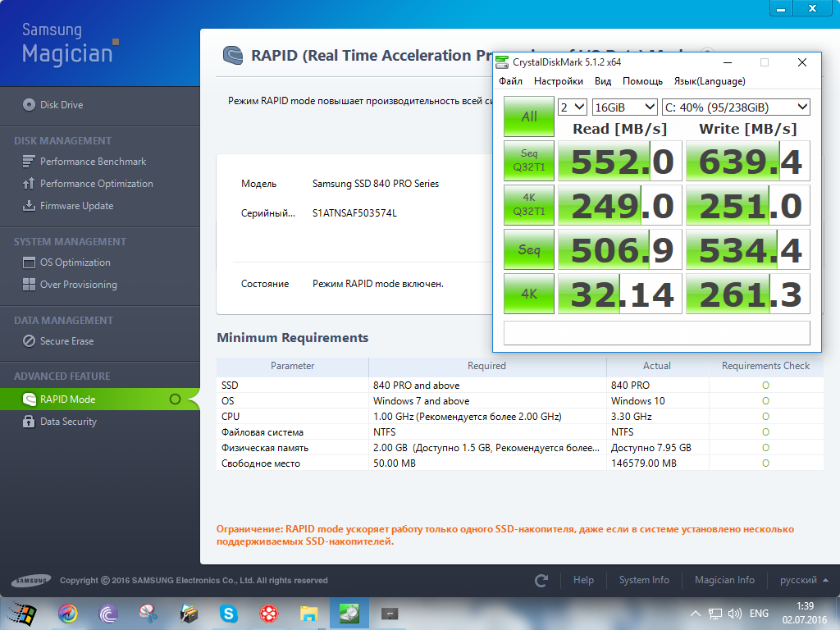Open Firefox from the taskbar
The width and height of the screenshot is (840, 630).
tap(68, 614)
